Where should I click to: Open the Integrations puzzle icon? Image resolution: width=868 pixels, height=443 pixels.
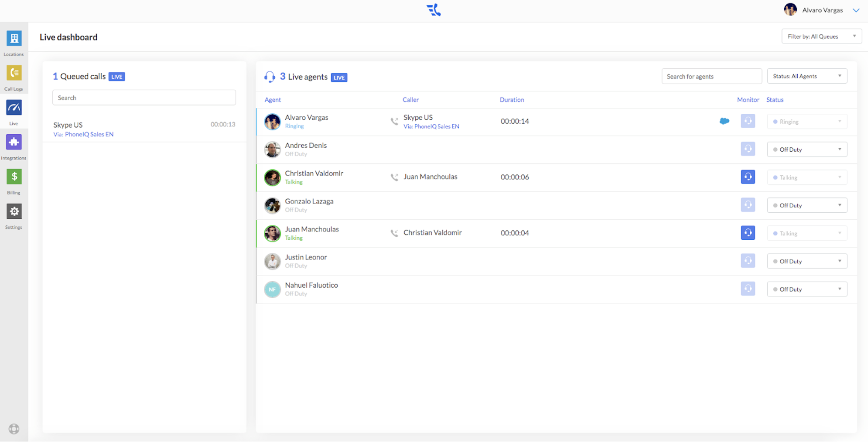click(14, 142)
